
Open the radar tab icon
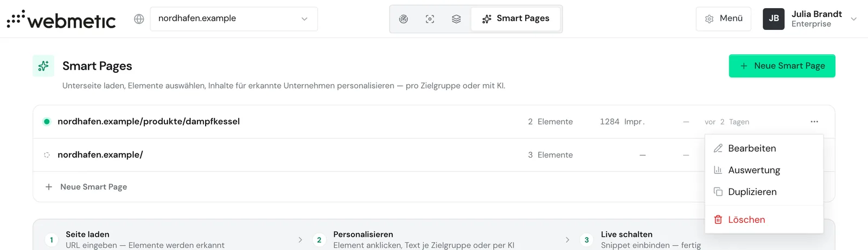tap(404, 19)
